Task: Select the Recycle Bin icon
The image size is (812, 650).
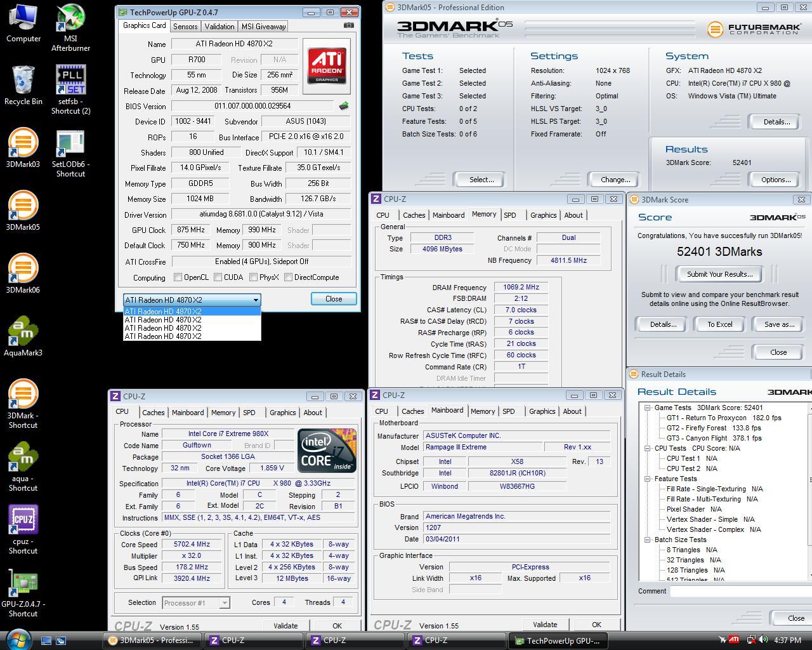Action: (x=23, y=85)
